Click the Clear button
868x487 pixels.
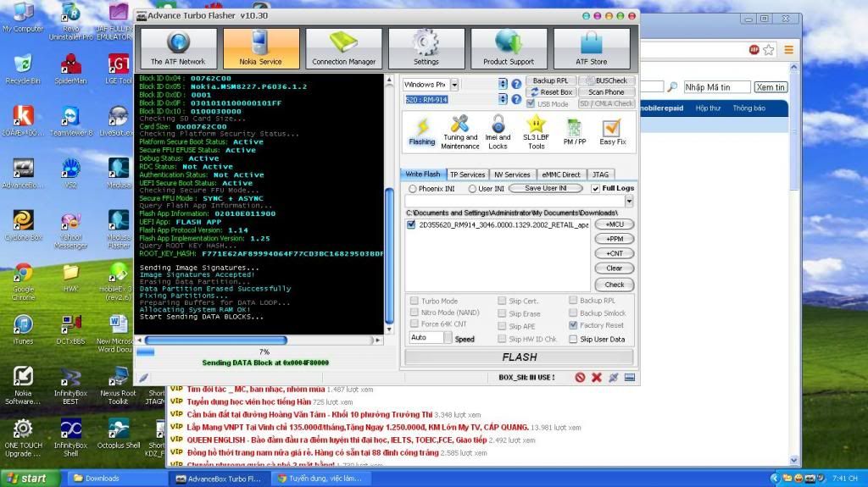tap(615, 268)
